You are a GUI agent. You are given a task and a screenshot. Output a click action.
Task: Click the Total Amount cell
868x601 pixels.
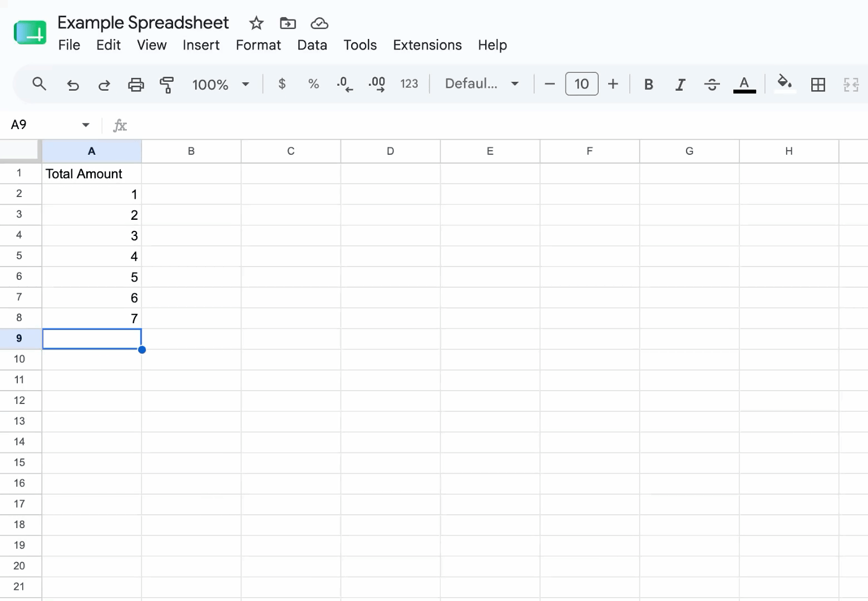point(92,174)
